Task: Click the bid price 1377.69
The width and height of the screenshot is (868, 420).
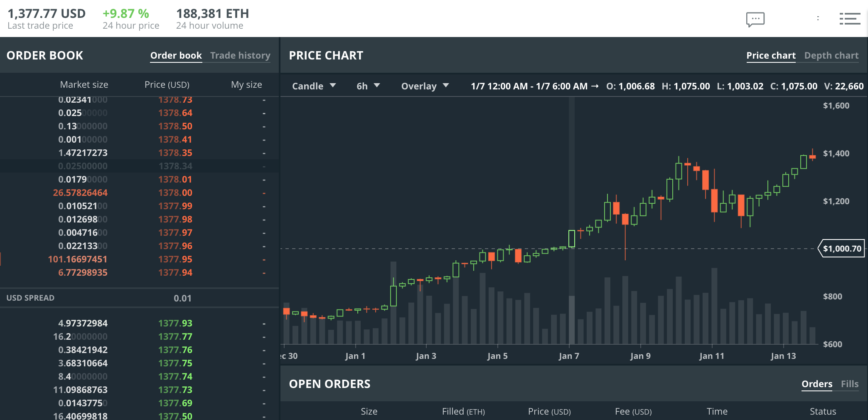Action: 175,403
